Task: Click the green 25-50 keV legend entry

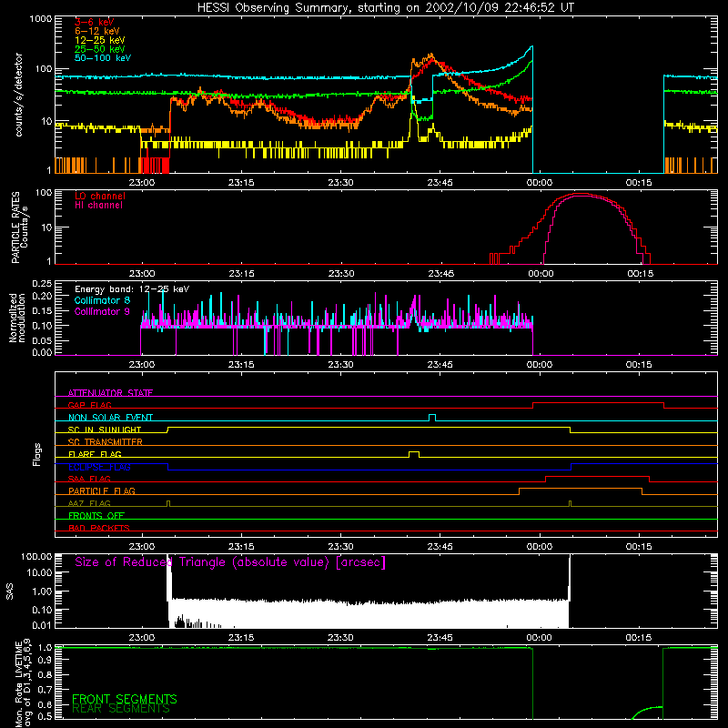Action: point(100,49)
